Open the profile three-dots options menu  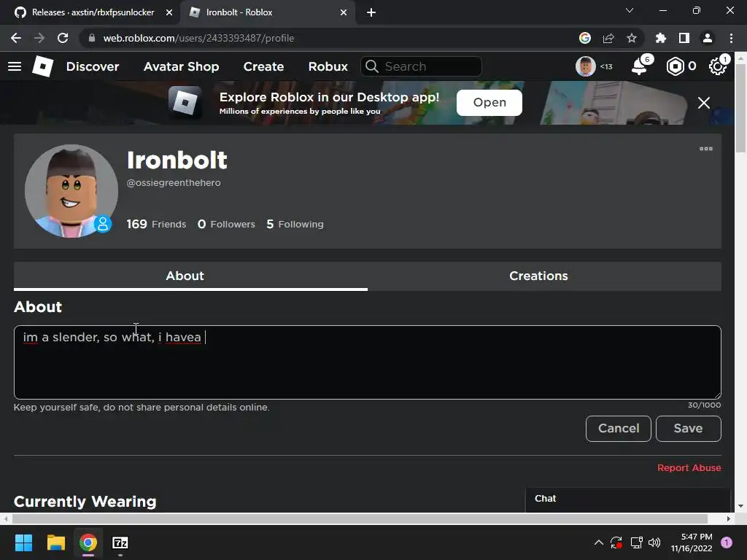coord(706,149)
